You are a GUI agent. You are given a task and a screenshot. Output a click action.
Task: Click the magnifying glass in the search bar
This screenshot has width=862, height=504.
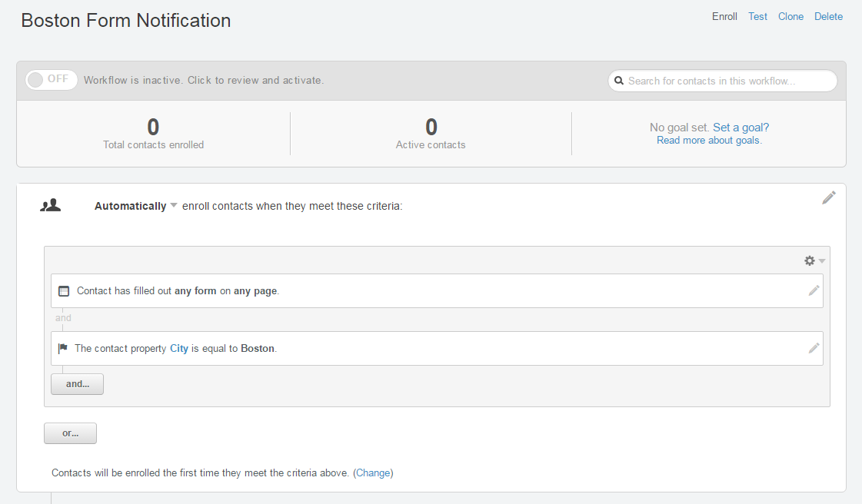pyautogui.click(x=620, y=80)
